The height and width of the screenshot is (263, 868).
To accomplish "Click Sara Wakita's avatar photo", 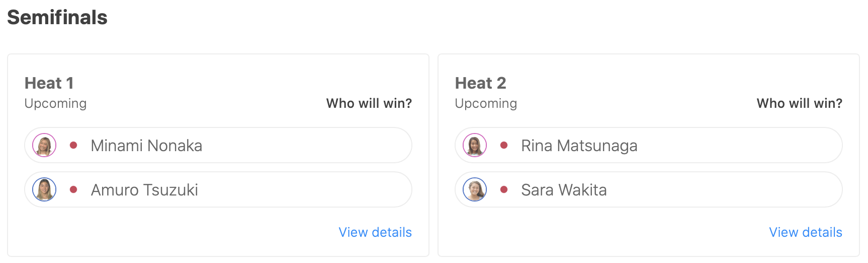I will [475, 190].
